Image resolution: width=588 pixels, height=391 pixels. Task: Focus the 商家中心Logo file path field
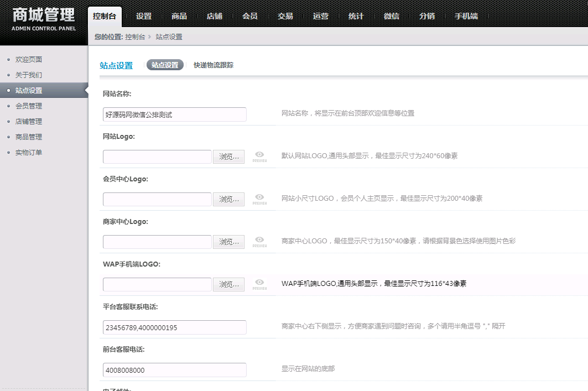coord(157,242)
